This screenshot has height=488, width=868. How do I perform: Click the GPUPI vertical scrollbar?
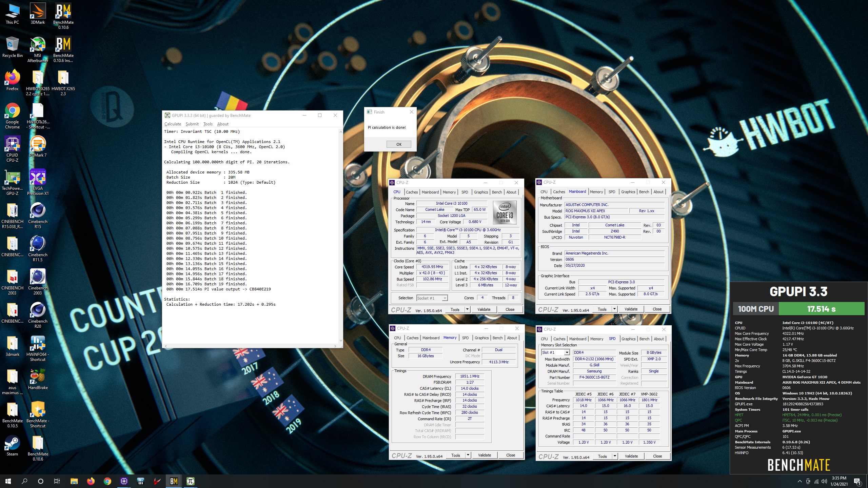340,236
